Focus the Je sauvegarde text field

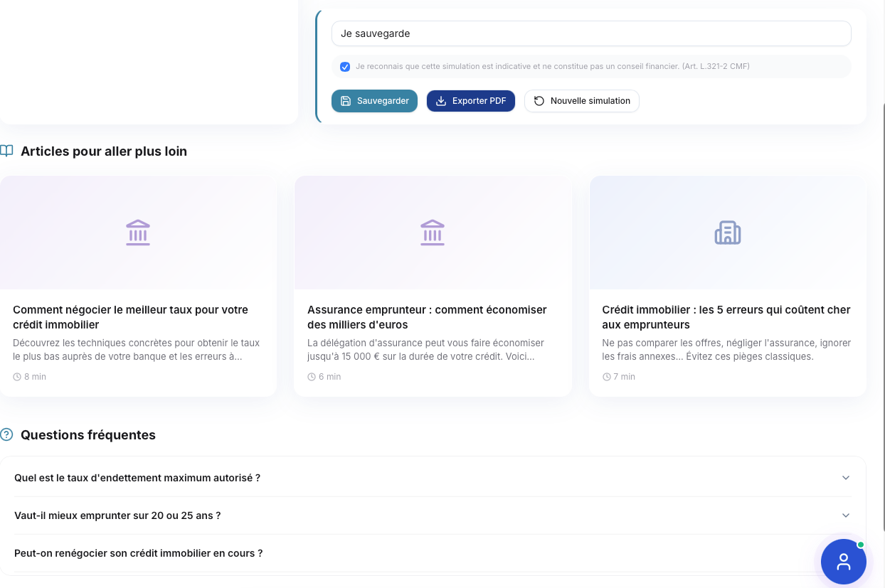590,33
